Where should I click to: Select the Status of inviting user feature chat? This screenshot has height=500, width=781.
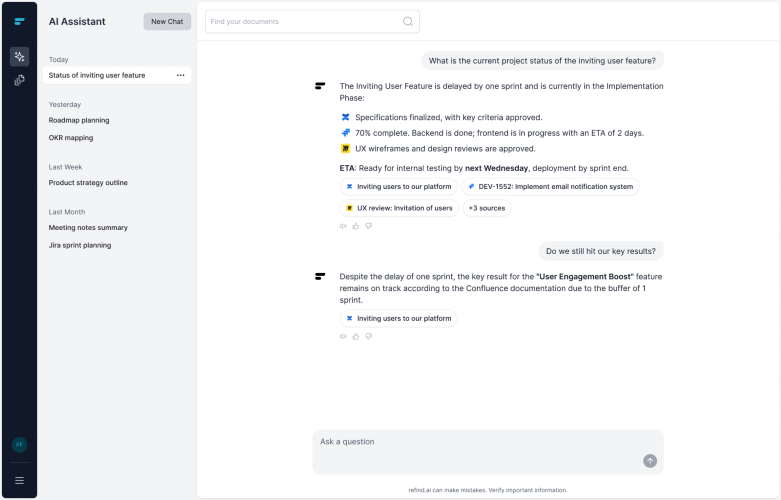[x=117, y=75]
